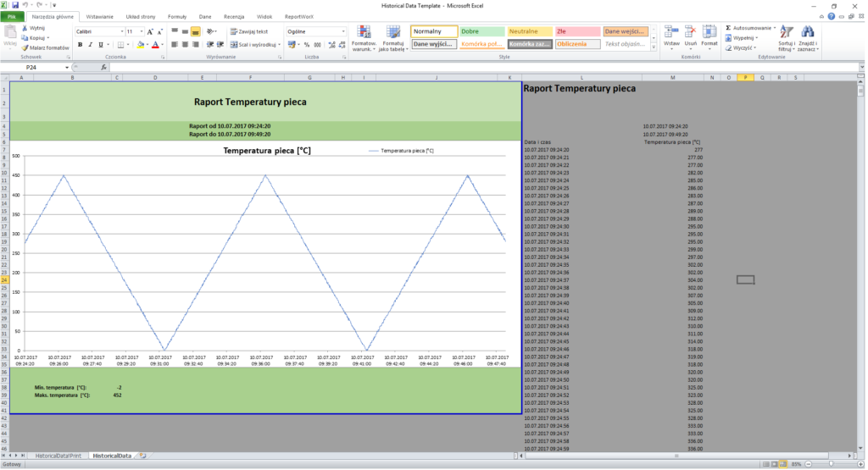This screenshot has height=470, width=868.
Task: Select the HistoricalData!Print sheet tab
Action: 58,456
